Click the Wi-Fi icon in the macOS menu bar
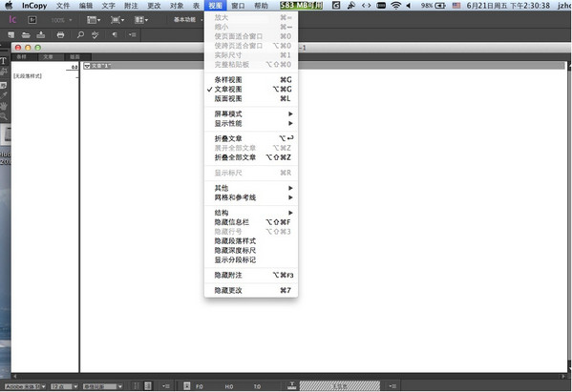 [395, 6]
